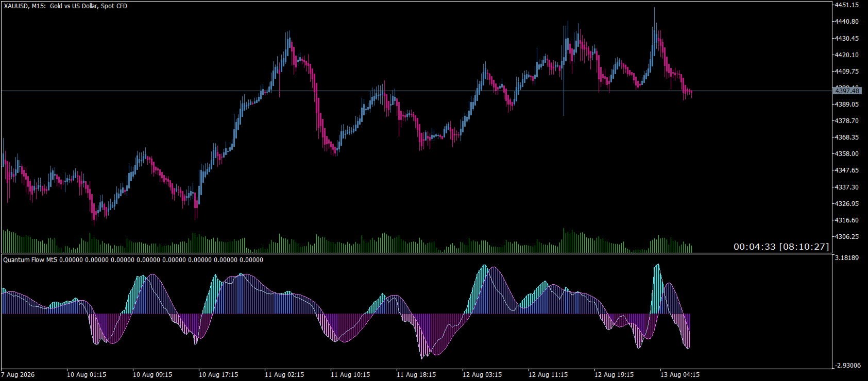This screenshot has width=868, height=381.
Task: Select the 4389.05 price axis label
Action: (x=847, y=105)
